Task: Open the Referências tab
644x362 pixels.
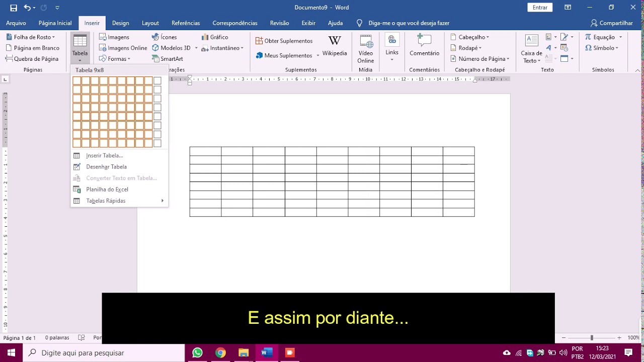Action: click(186, 23)
